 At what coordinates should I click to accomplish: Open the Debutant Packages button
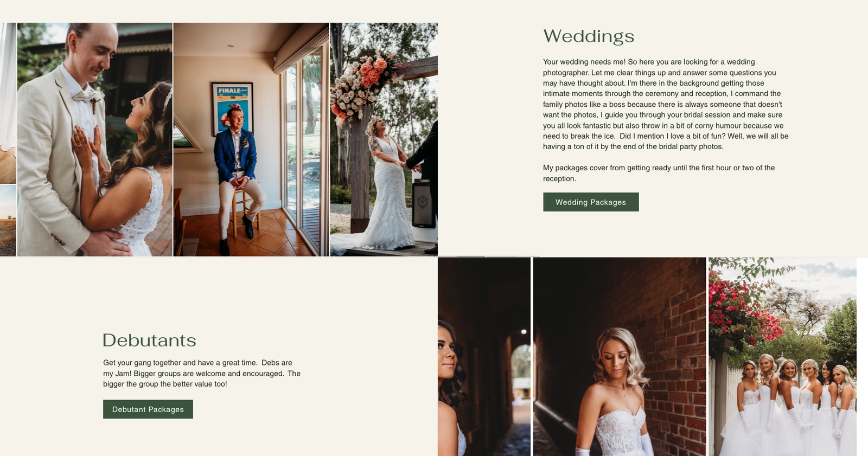[148, 409]
